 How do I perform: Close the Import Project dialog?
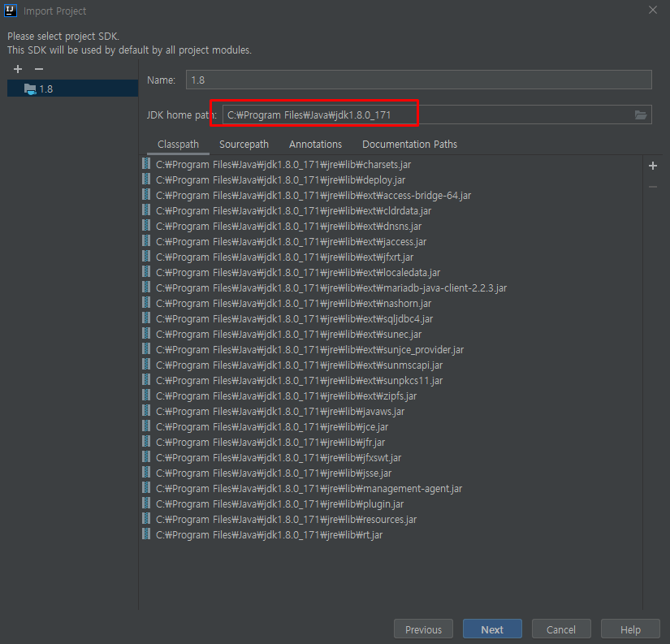[652, 10]
